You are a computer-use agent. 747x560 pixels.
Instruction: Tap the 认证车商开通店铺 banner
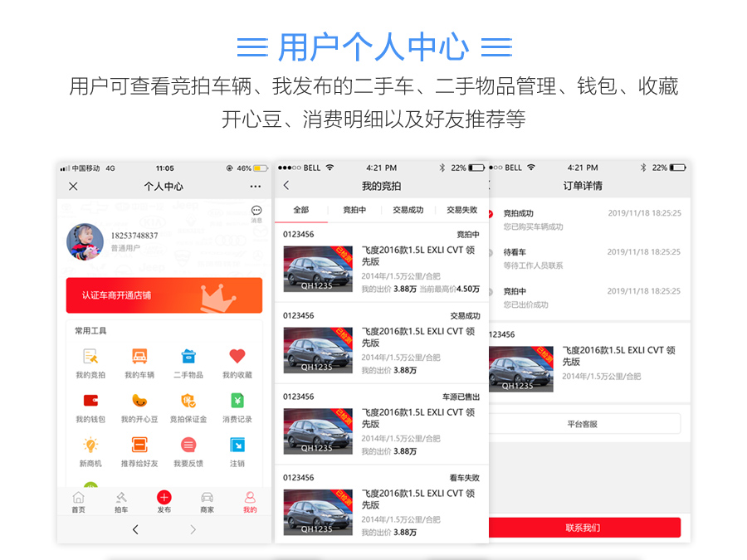(164, 295)
